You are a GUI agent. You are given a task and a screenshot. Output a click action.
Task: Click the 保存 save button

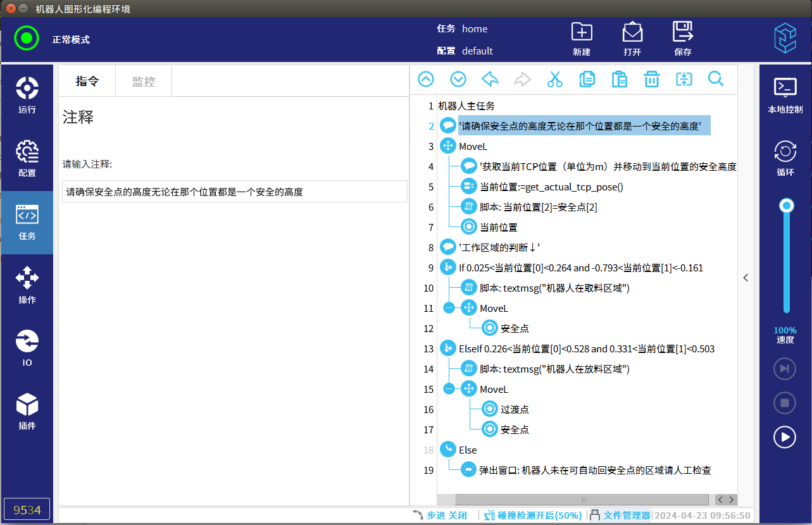tap(683, 39)
